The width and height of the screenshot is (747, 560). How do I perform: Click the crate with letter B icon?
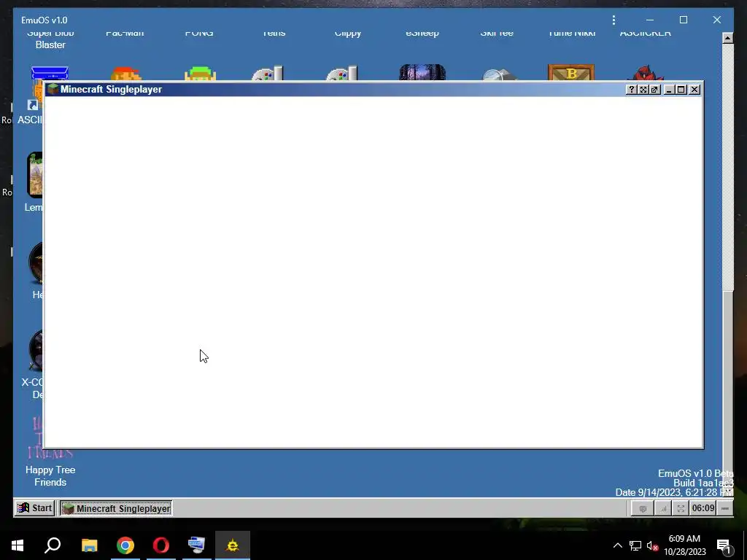pos(571,72)
